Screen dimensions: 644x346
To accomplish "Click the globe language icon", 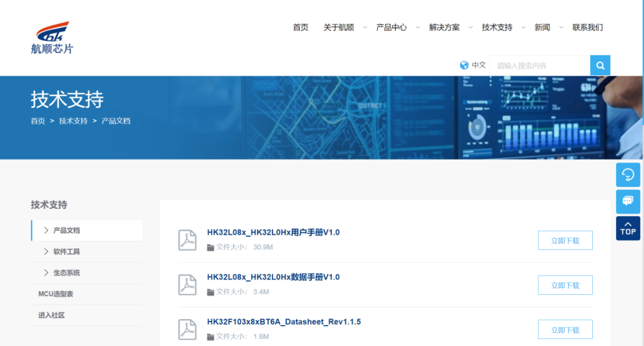I will point(464,65).
